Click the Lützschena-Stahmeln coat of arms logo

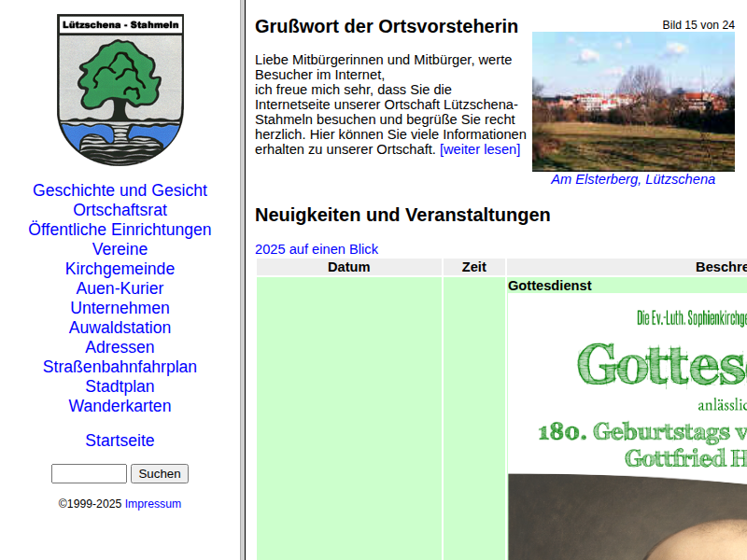(120, 90)
